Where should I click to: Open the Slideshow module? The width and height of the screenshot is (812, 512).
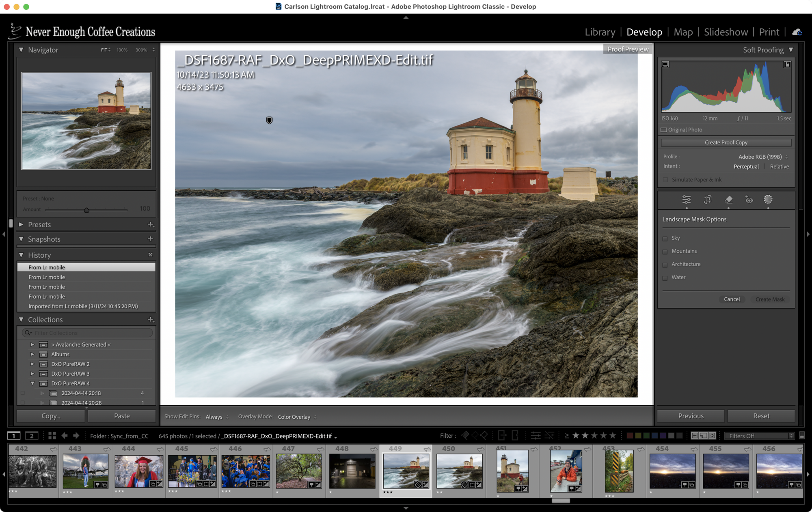[x=726, y=32]
